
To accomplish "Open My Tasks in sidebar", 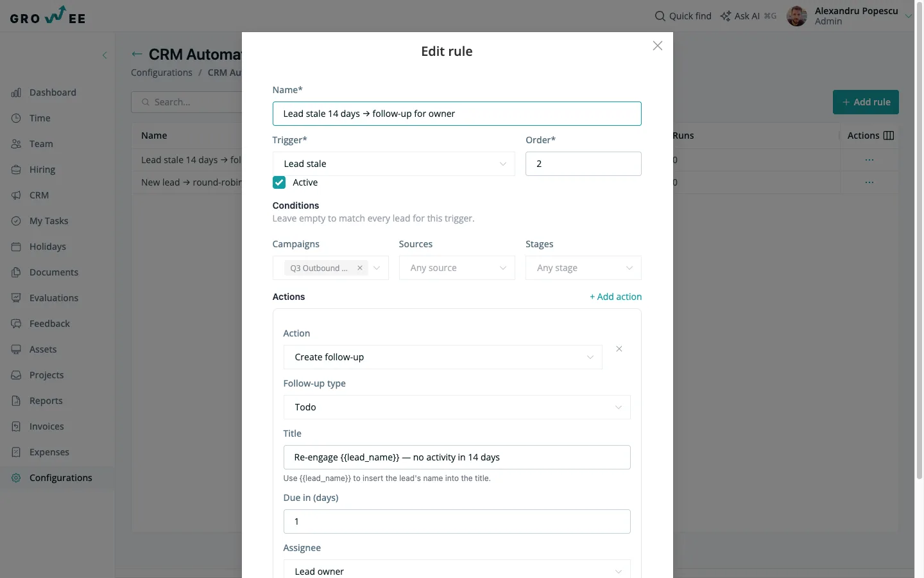I will pyautogui.click(x=49, y=221).
